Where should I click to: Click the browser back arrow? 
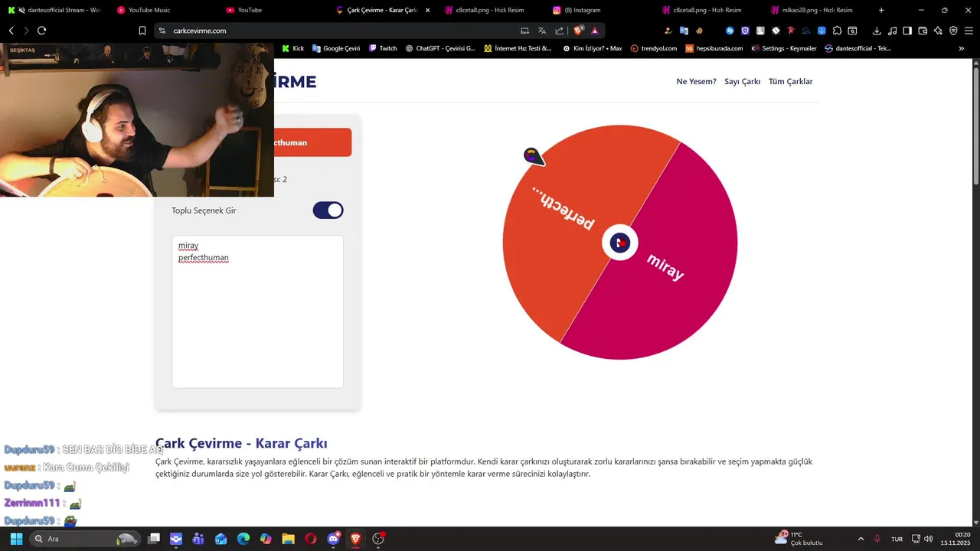11,31
